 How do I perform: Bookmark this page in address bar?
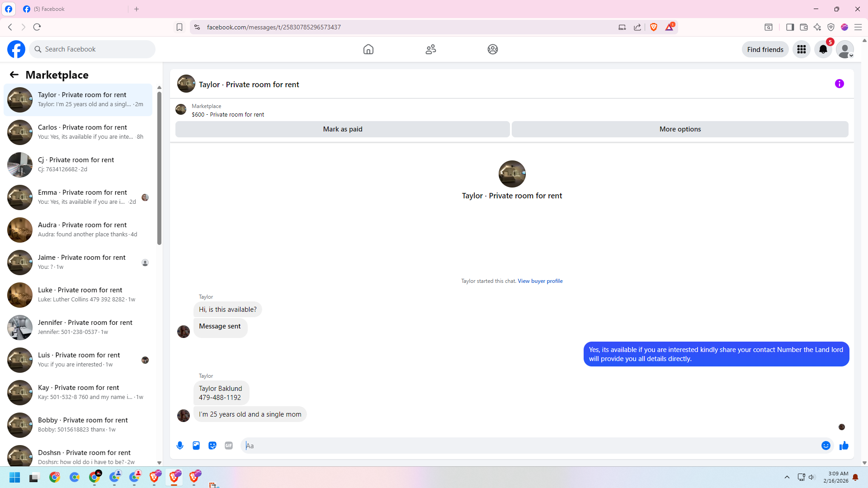pos(179,27)
